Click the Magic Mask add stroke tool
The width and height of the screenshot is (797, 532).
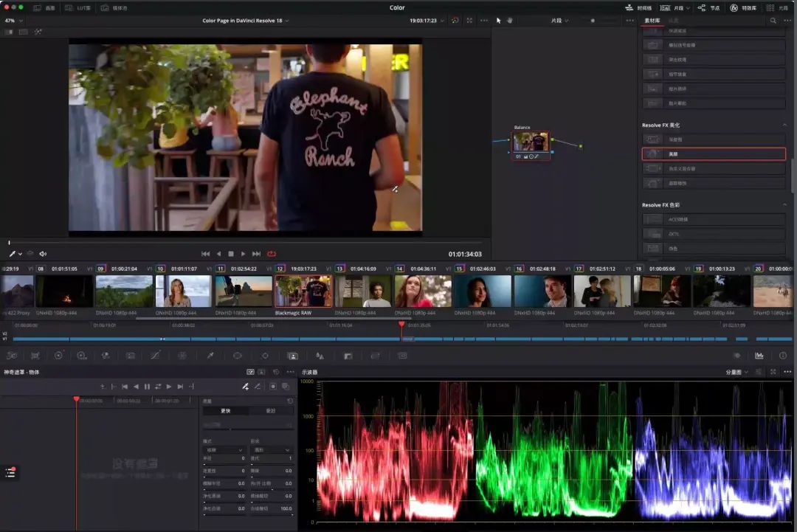pyautogui.click(x=246, y=387)
